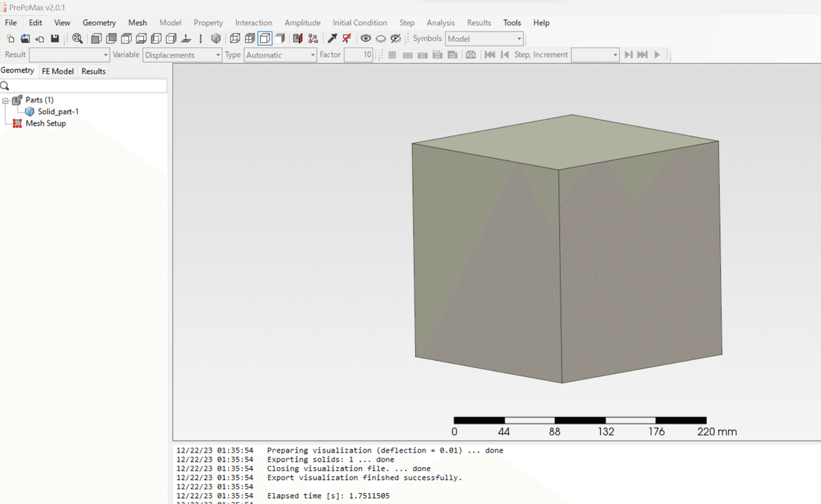This screenshot has width=821, height=504.
Task: Click the Factor value field
Action: tap(358, 55)
